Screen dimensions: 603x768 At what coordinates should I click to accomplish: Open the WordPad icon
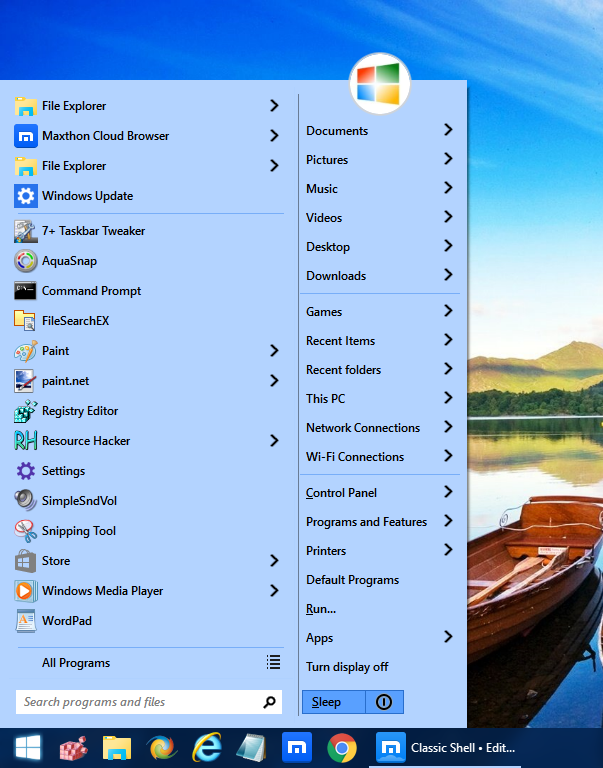point(25,621)
